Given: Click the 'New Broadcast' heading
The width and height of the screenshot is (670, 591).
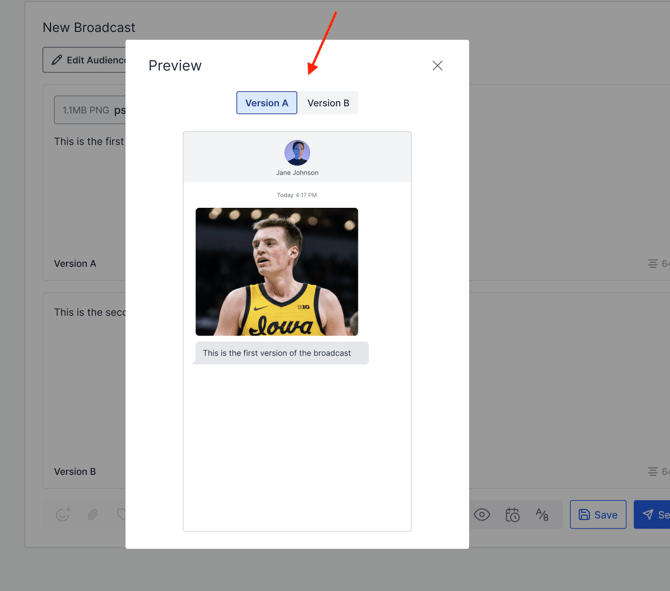Looking at the screenshot, I should click(89, 27).
